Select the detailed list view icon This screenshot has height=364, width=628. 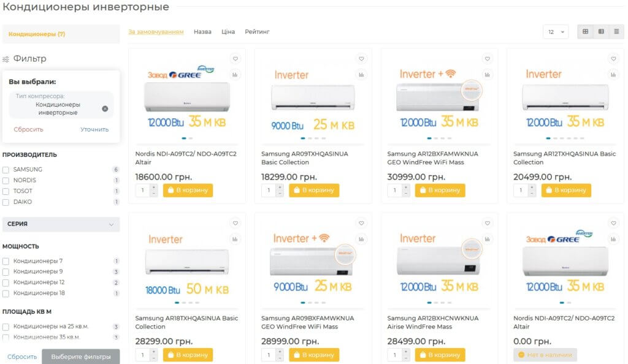tap(601, 32)
